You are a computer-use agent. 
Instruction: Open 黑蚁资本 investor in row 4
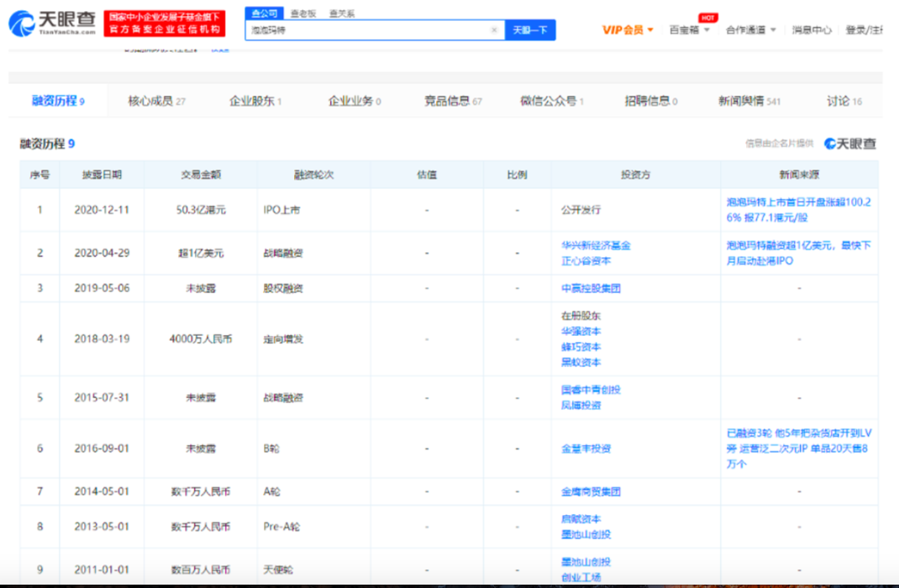(x=581, y=362)
